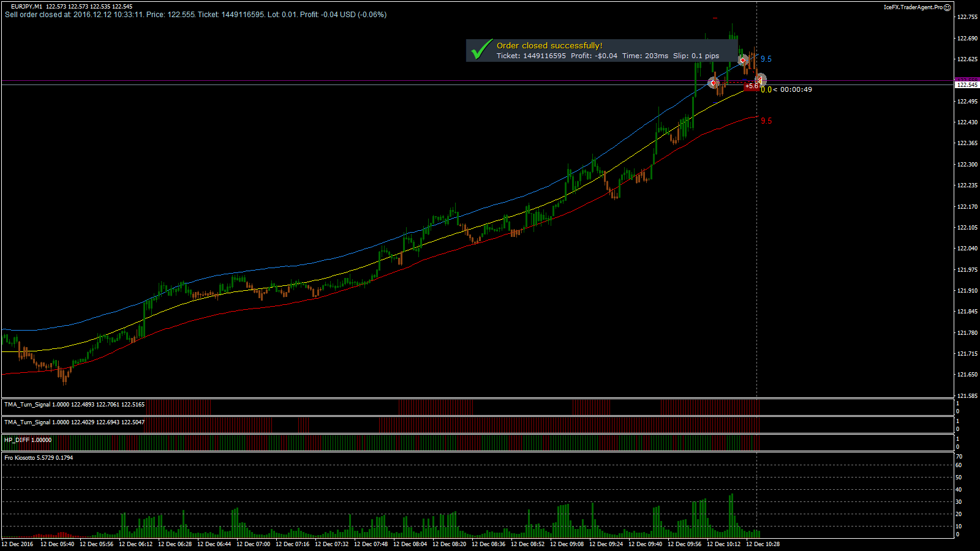Click 122.430 on the price scale

point(967,122)
